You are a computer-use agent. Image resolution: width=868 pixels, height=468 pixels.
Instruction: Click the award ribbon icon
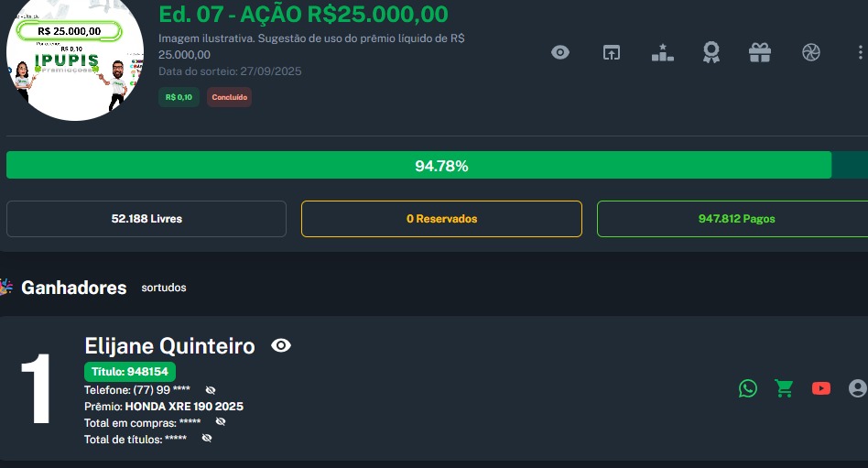pyautogui.click(x=711, y=52)
